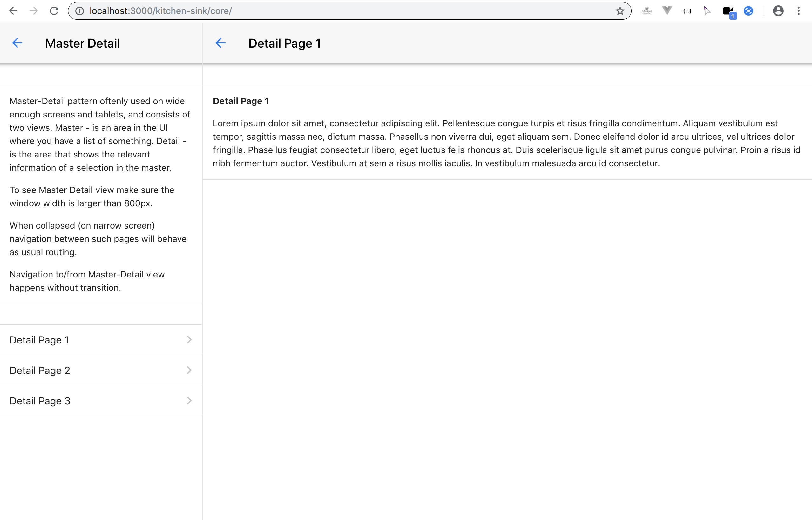The width and height of the screenshot is (812, 520).
Task: Click the back arrow on Master Detail header
Action: [17, 43]
